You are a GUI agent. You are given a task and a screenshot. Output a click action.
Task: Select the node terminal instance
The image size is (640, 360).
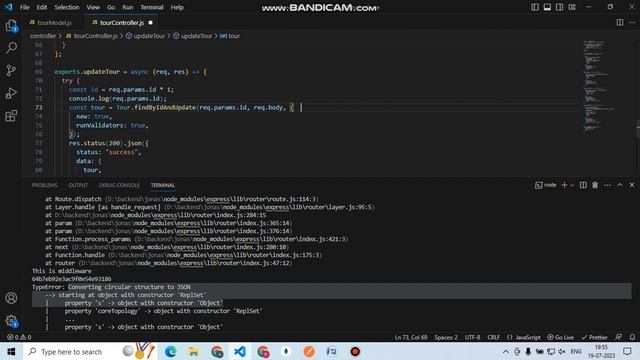[546, 185]
